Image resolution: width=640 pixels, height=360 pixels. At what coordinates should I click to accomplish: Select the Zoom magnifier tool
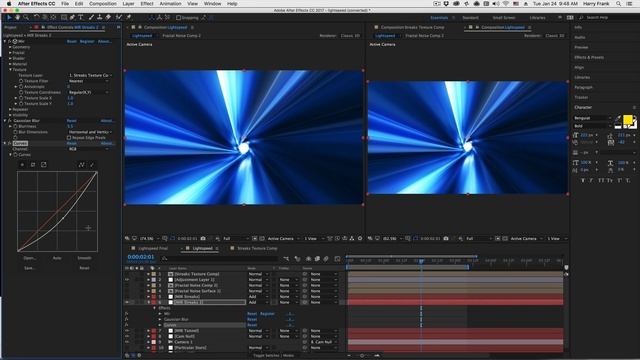(26, 18)
